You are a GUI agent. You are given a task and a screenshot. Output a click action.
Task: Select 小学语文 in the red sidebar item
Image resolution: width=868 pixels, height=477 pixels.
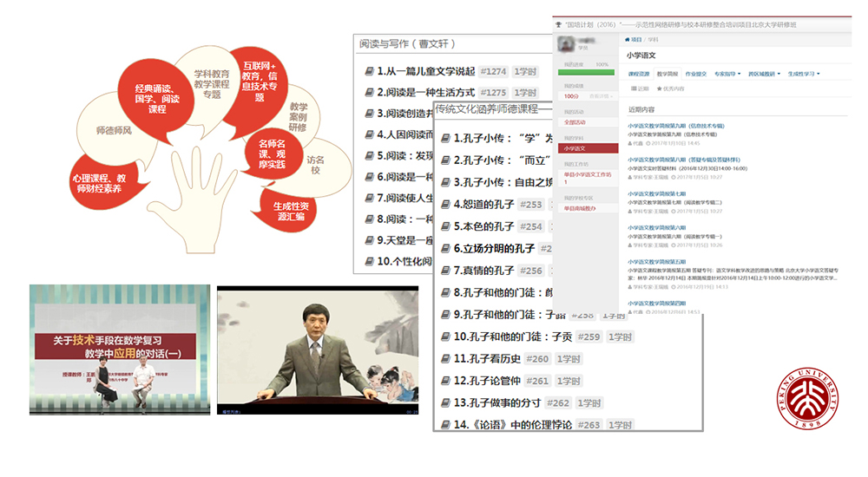tap(588, 148)
